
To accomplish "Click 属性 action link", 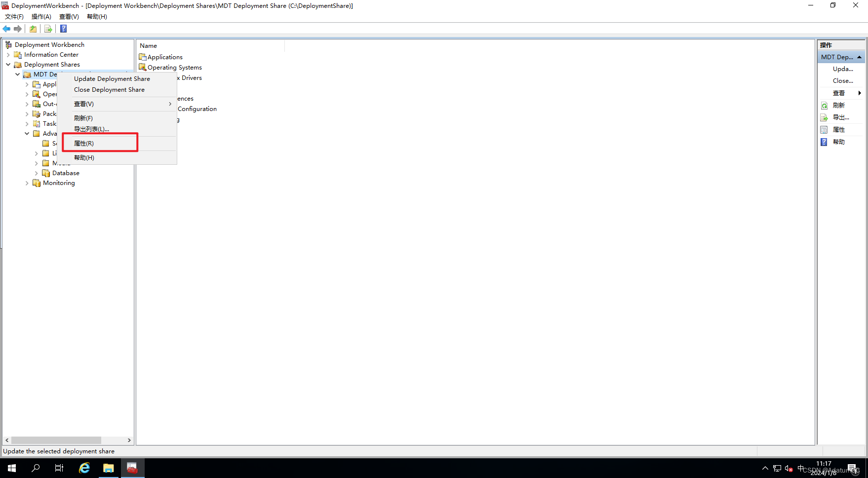I will point(838,130).
